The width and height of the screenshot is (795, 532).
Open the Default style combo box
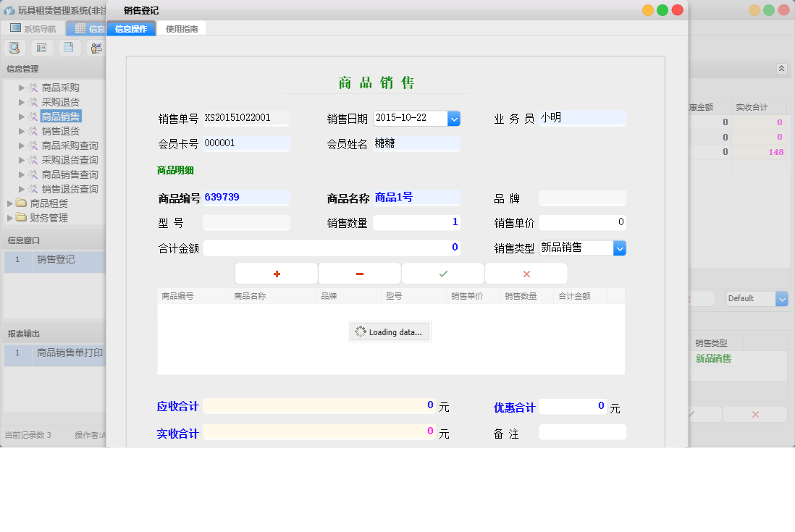pos(781,298)
